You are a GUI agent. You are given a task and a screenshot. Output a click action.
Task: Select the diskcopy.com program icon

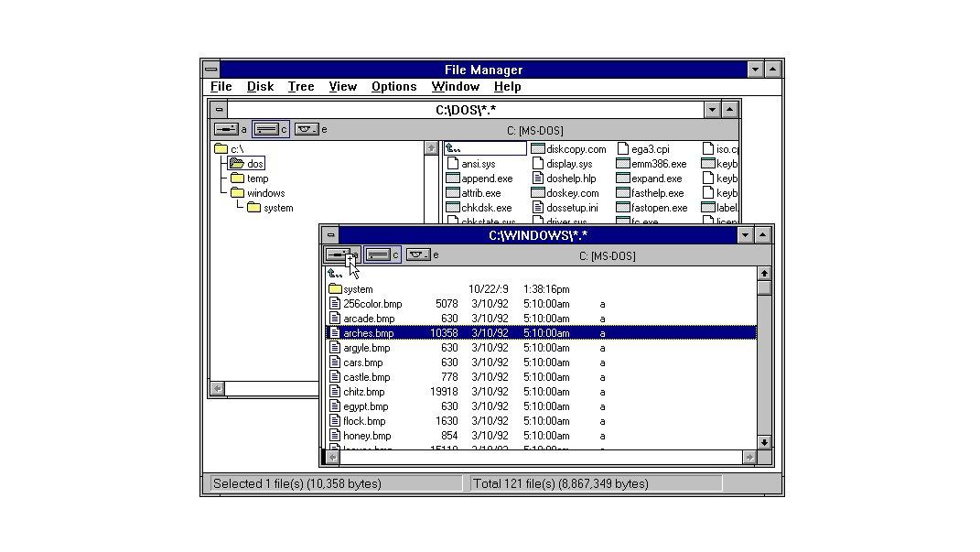(x=537, y=149)
